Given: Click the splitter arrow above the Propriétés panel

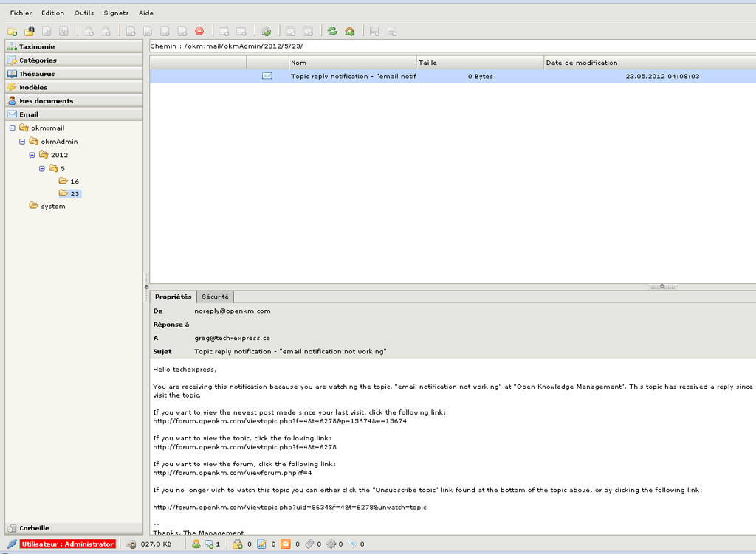Looking at the screenshot, I should [x=662, y=285].
